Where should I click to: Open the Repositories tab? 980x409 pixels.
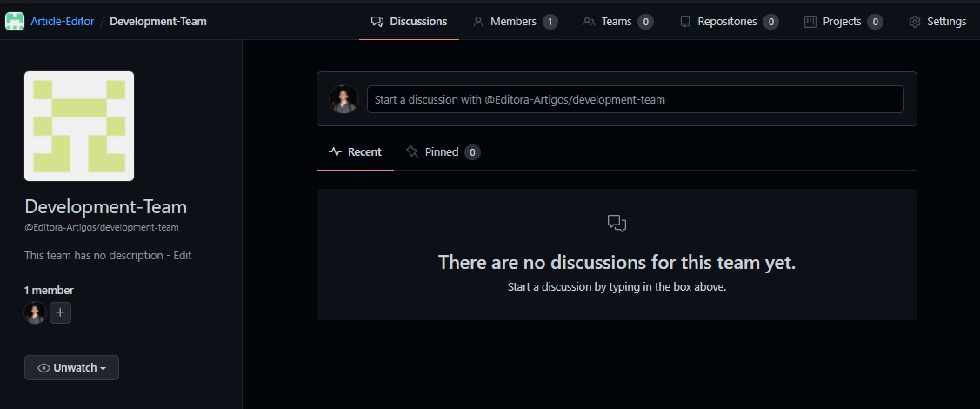tap(729, 21)
